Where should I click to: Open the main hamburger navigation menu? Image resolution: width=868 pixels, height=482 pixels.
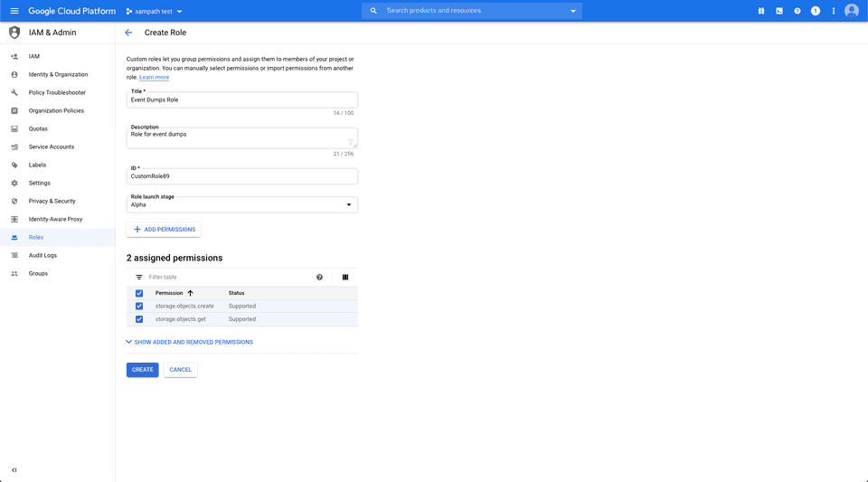14,11
